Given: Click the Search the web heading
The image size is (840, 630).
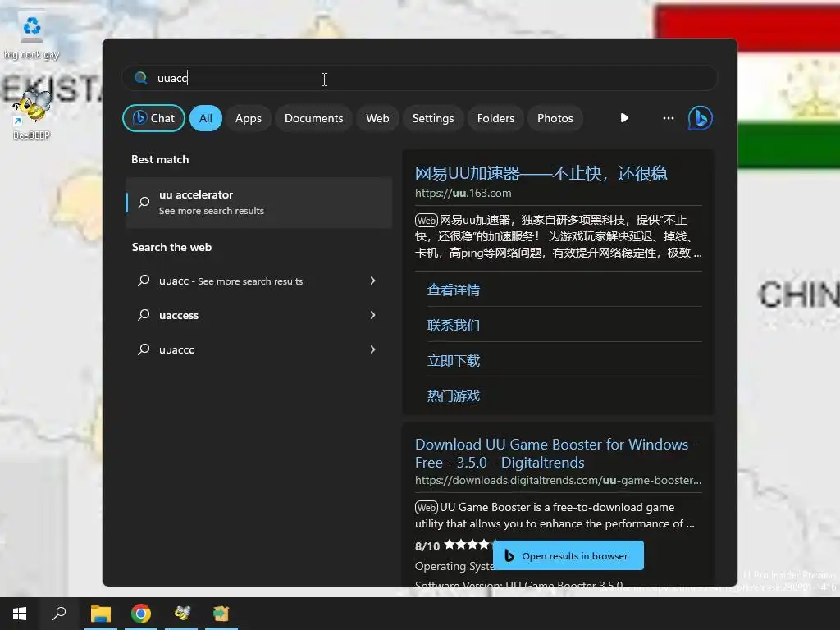Looking at the screenshot, I should click(171, 247).
